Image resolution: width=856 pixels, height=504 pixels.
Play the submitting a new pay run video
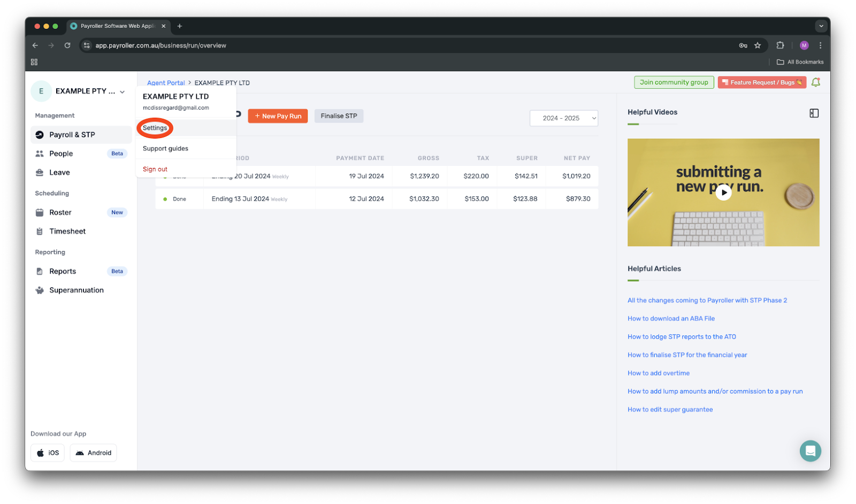pos(723,193)
